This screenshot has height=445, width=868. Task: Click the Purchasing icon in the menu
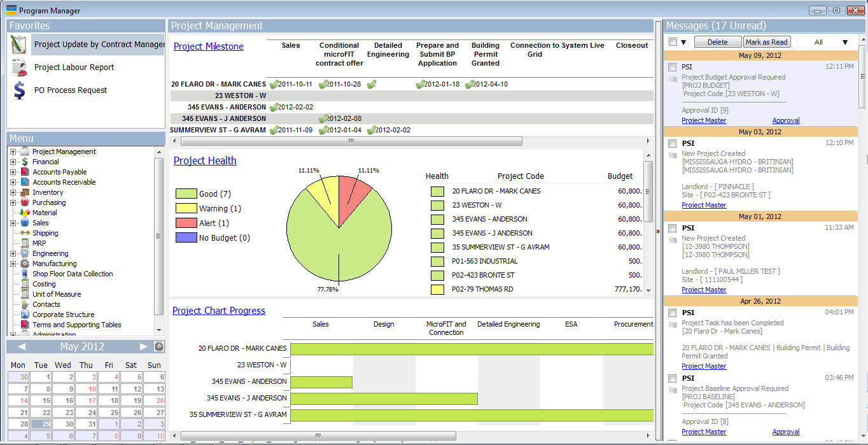[24, 202]
